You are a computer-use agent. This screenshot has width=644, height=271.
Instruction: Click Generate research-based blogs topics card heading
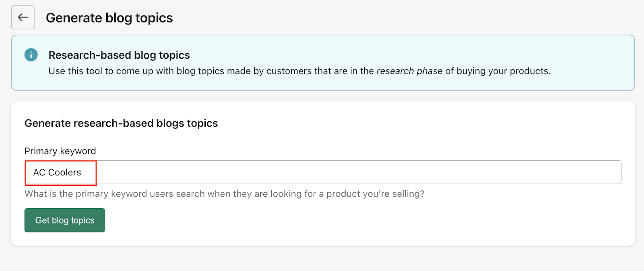point(121,123)
